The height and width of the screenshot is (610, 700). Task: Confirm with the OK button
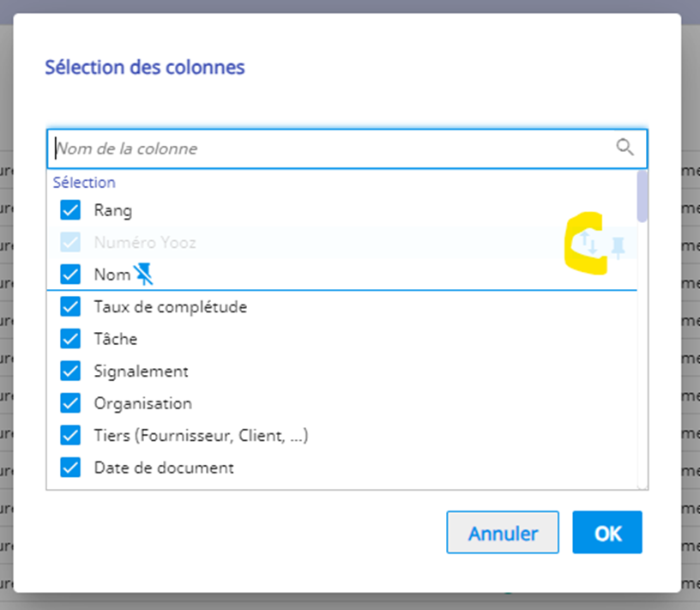[607, 533]
